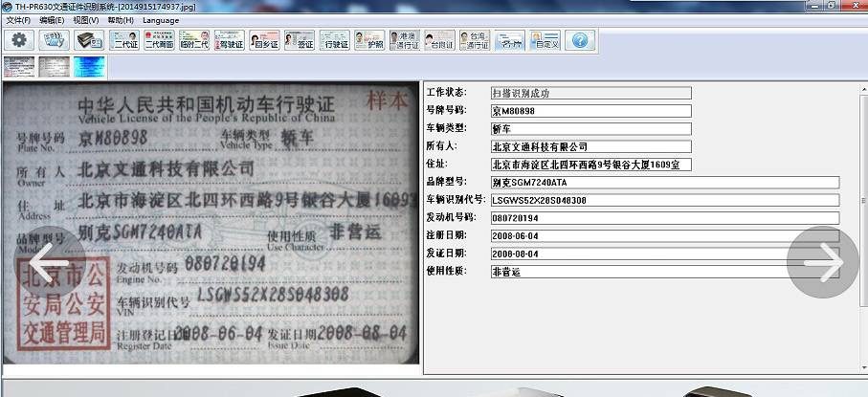Open the Language menu
This screenshot has height=397, width=868.
click(x=161, y=20)
